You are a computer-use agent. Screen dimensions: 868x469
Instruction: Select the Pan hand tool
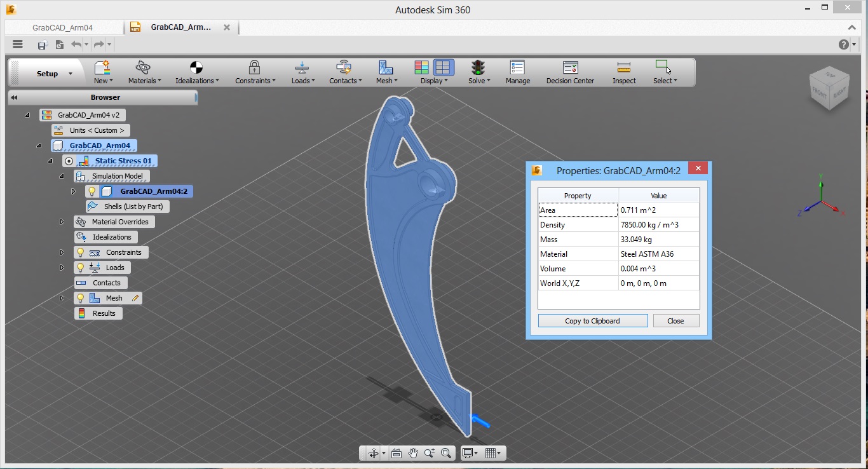click(x=413, y=453)
